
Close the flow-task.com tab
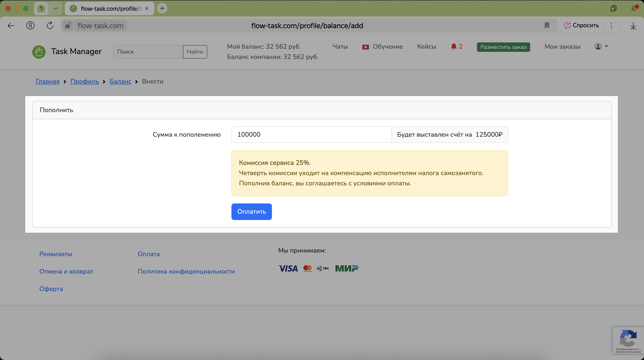tap(147, 8)
